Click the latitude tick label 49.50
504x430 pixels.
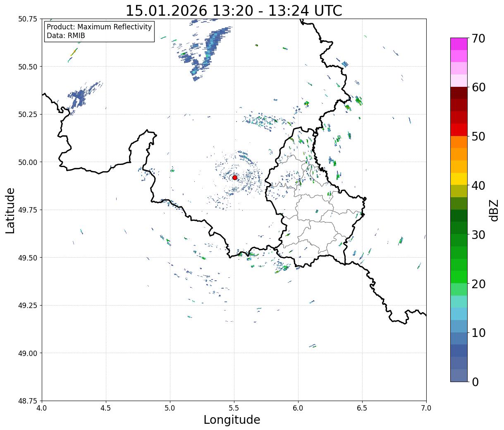28,258
